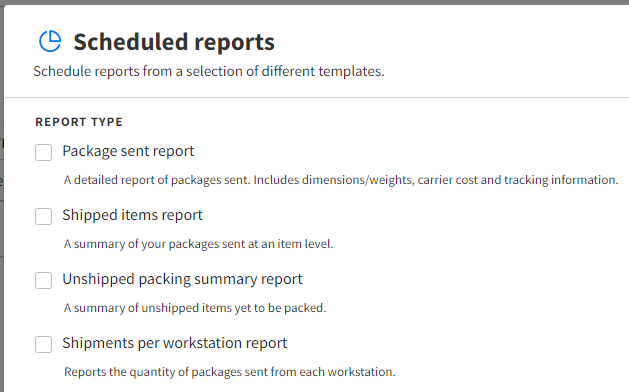Click 'unshipped items yet to be packed' description

195,308
